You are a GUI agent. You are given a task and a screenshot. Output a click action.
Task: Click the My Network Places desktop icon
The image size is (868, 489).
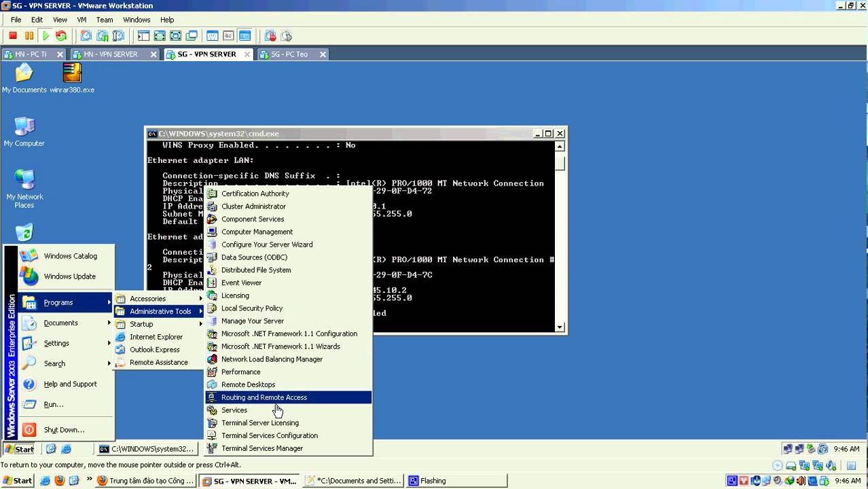(24, 189)
